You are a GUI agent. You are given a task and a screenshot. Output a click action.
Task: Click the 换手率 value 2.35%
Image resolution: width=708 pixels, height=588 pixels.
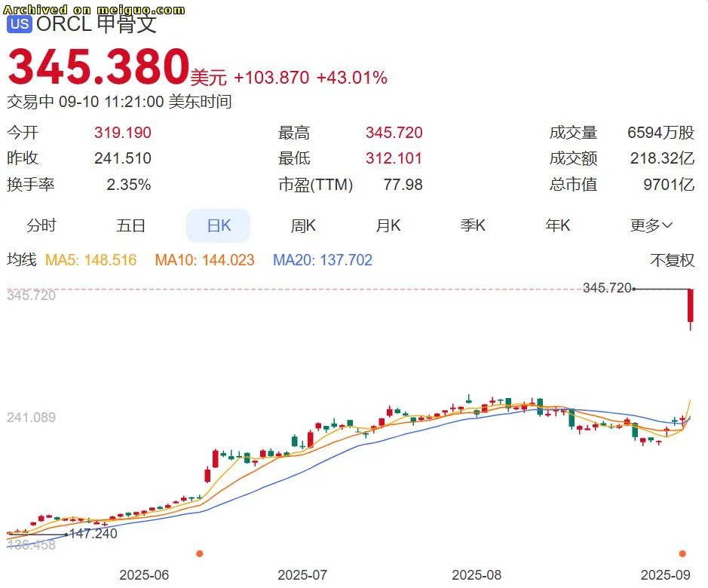coord(129,184)
